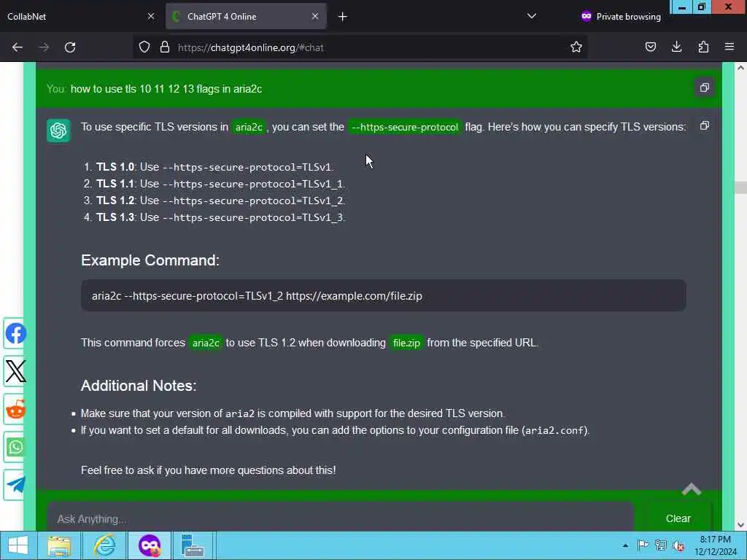Share page via Telegram
747x560 pixels.
click(x=15, y=485)
